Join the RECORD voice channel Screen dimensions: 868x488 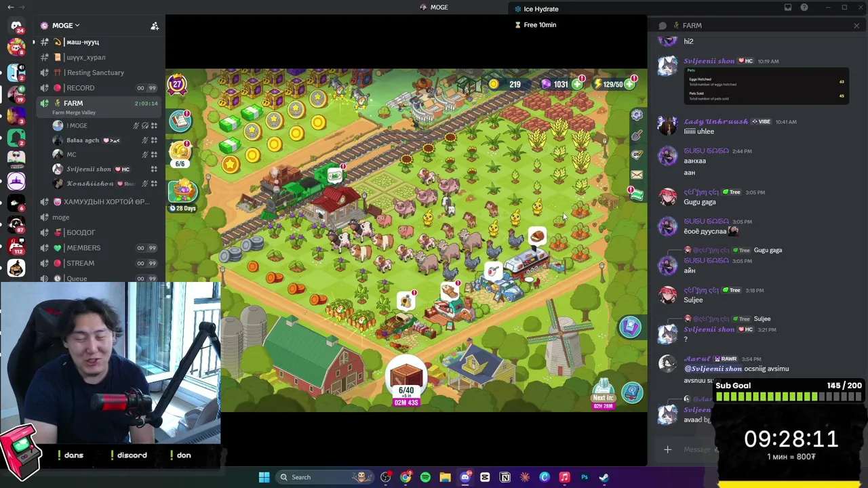coord(100,87)
